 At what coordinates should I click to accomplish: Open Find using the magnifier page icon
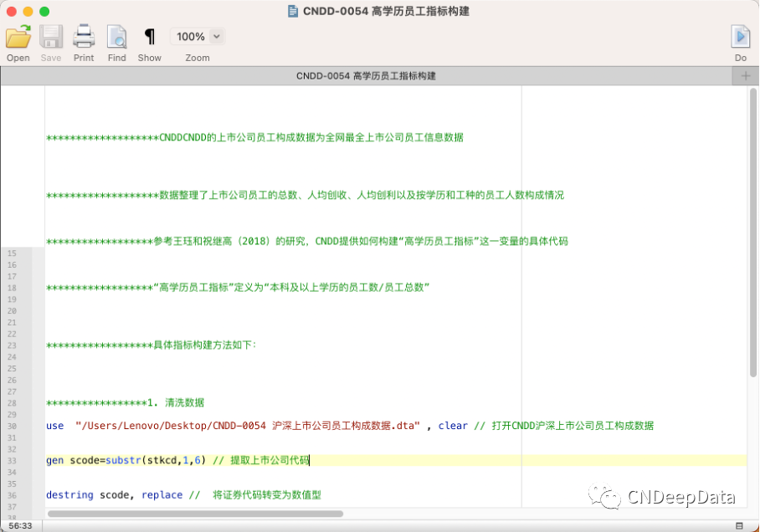117,36
